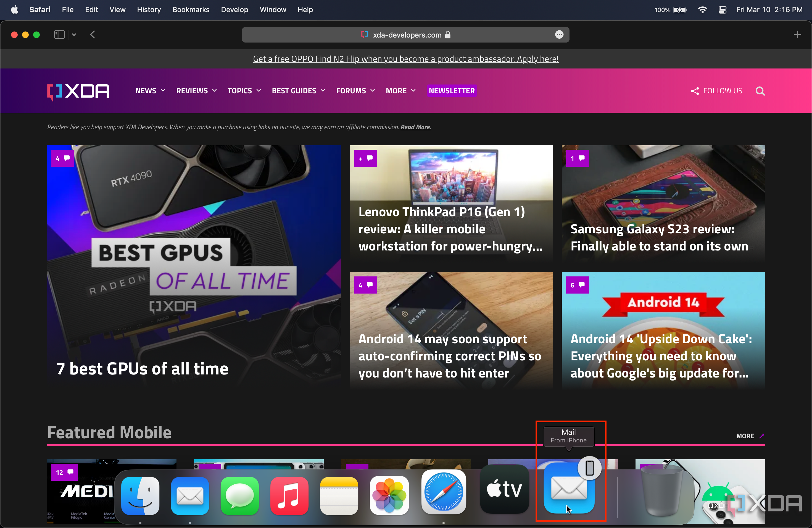Click comment badge on Galaxy S23 article
812x528 pixels.
(x=578, y=158)
